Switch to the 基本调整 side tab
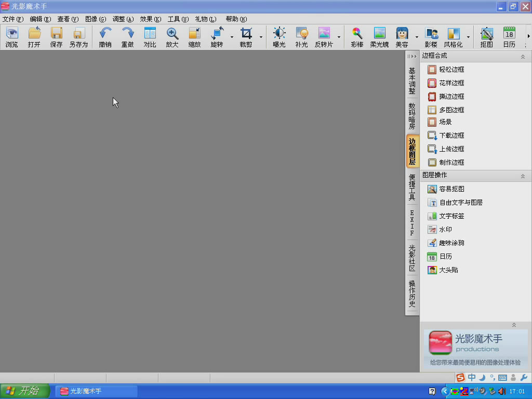This screenshot has height=399, width=532. [x=412, y=81]
